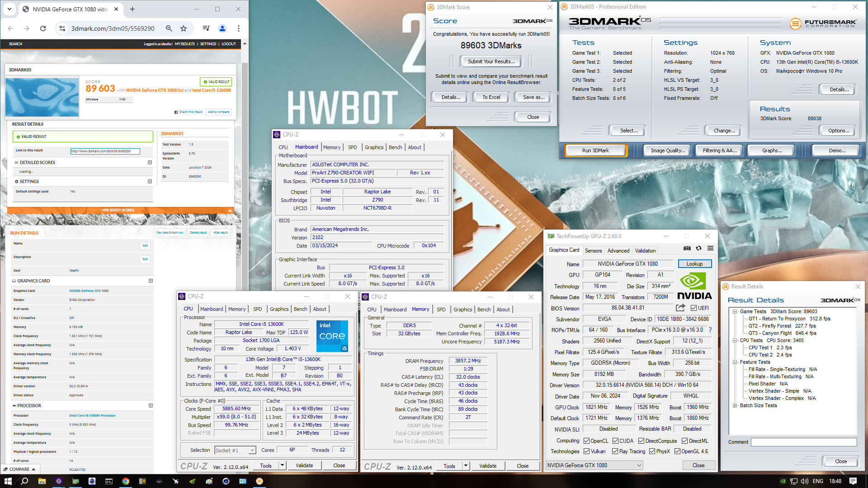Toggle OpenCL checkbox in GPU-Z

point(586,441)
